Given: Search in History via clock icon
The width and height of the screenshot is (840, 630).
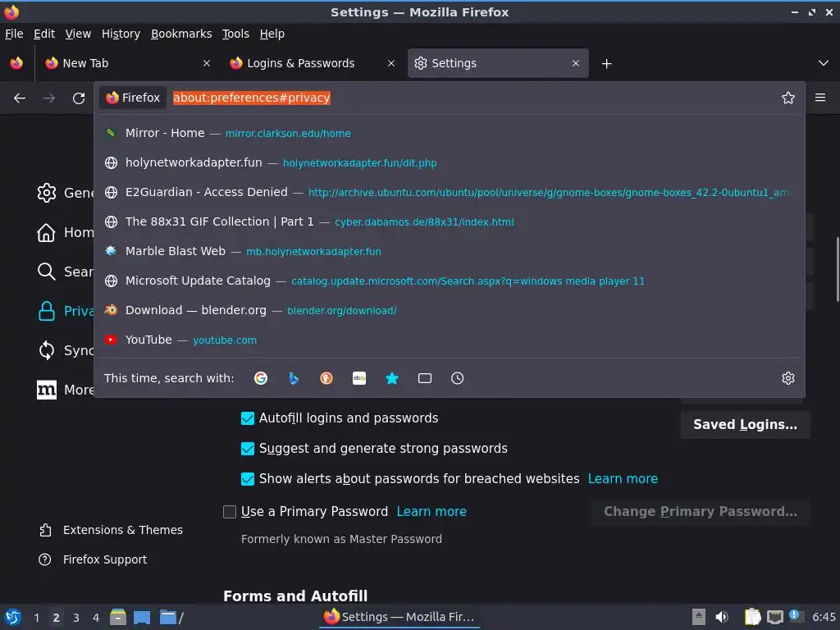Looking at the screenshot, I should [x=458, y=378].
